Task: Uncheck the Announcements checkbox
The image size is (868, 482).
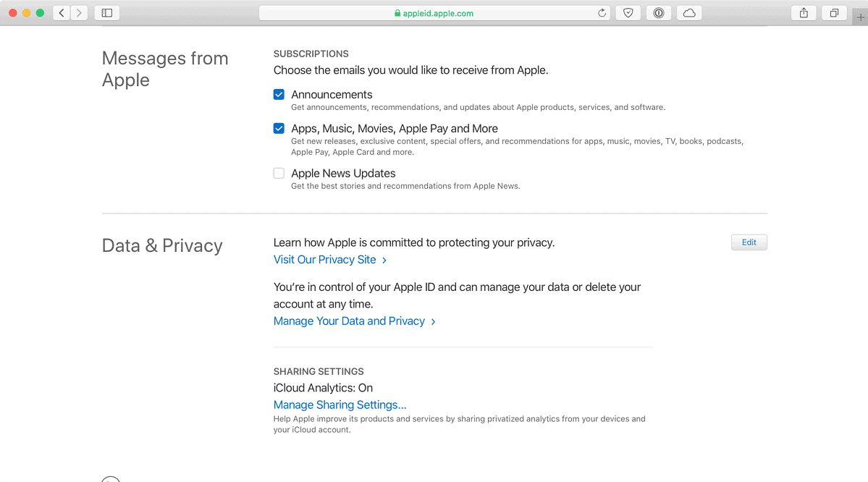Action: pyautogui.click(x=279, y=95)
